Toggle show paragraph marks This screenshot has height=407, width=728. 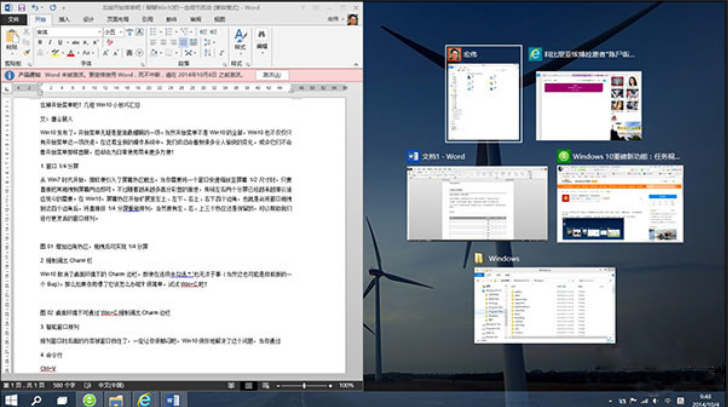(221, 53)
